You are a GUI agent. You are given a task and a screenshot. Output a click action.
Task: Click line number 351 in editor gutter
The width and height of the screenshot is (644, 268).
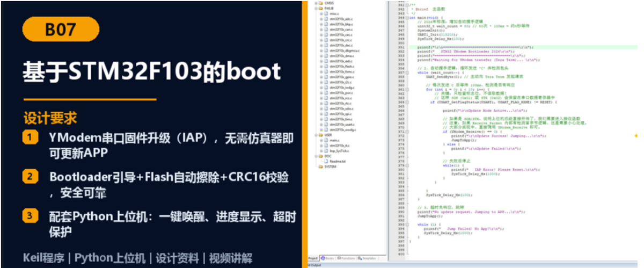[400, 47]
